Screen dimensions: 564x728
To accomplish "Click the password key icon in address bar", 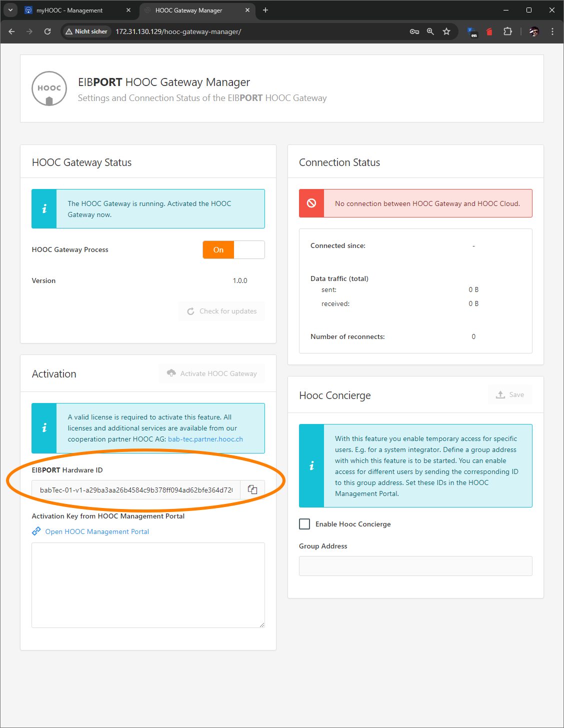I will pos(414,31).
